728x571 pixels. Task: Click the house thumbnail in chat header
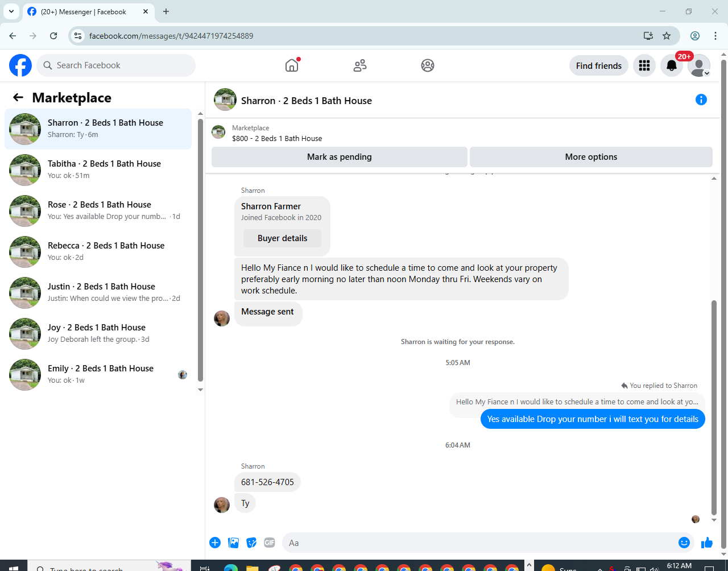225,100
